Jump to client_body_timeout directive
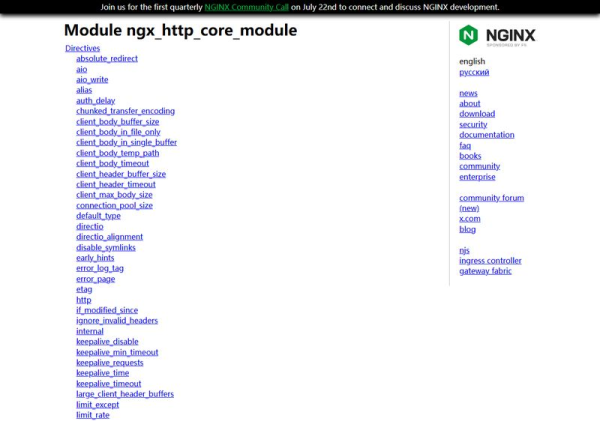 click(112, 163)
